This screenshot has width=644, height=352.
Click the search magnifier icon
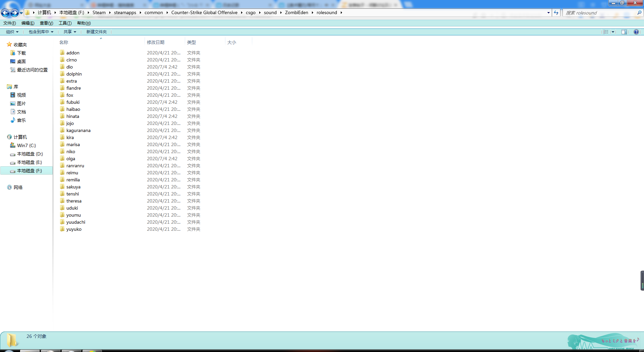pos(639,13)
